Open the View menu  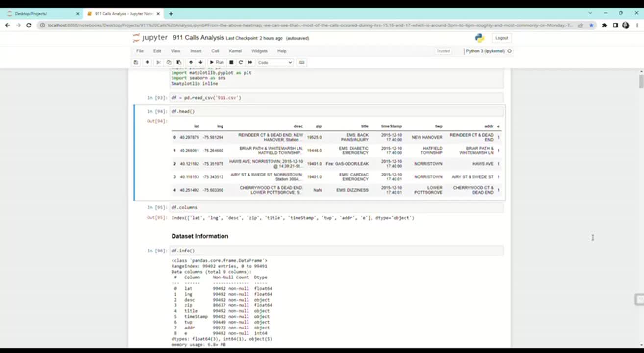[175, 51]
